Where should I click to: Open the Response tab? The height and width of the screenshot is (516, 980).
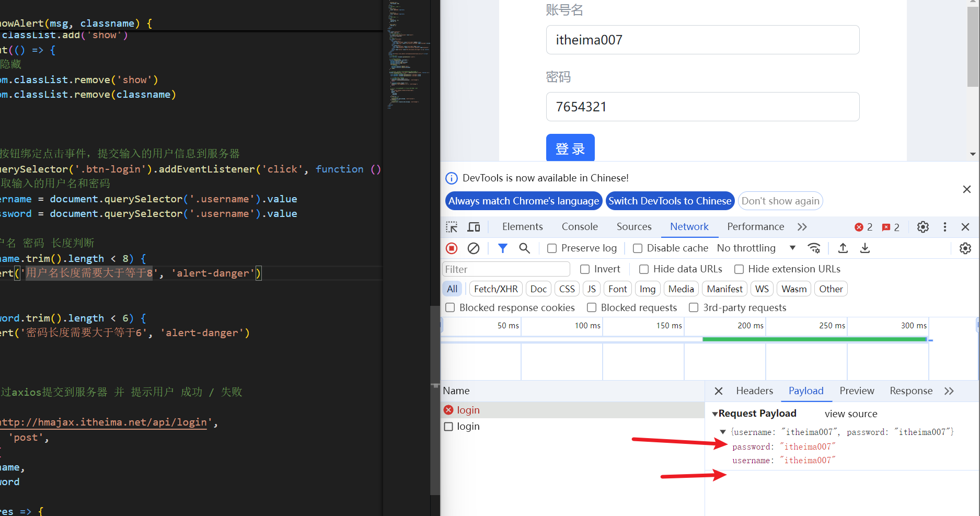(x=911, y=391)
